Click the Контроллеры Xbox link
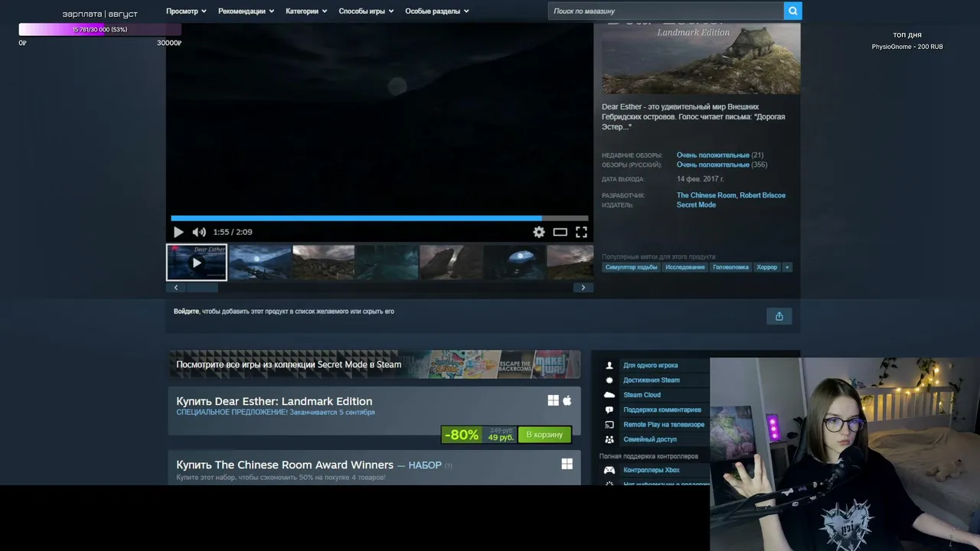This screenshot has height=551, width=980. pos(652,470)
